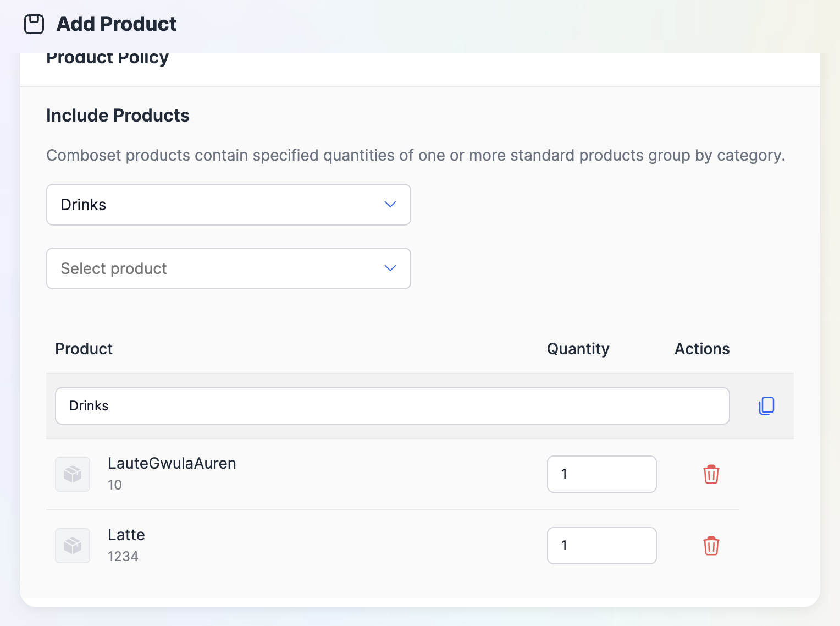Click the copy icon for Drinks group
Image resolution: width=840 pixels, height=626 pixels.
point(766,406)
